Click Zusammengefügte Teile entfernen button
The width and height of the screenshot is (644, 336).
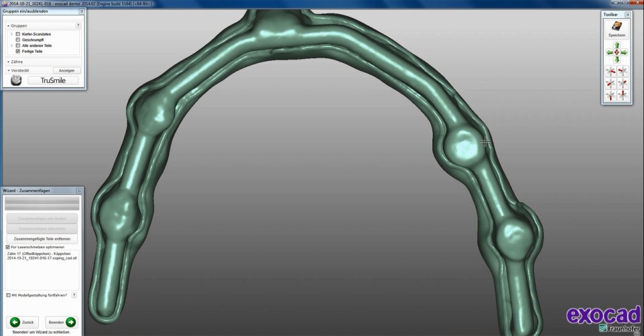[42, 239]
